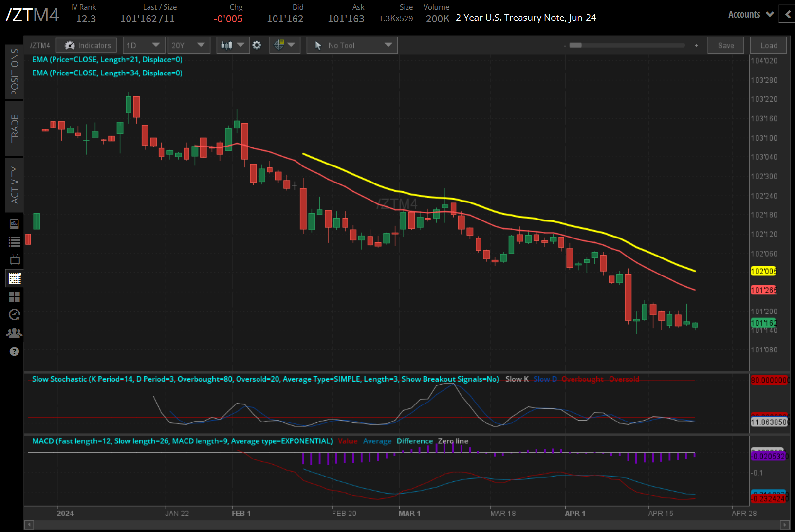Switch to the POSITIONS side tab
This screenshot has width=795, height=532.
coord(15,72)
